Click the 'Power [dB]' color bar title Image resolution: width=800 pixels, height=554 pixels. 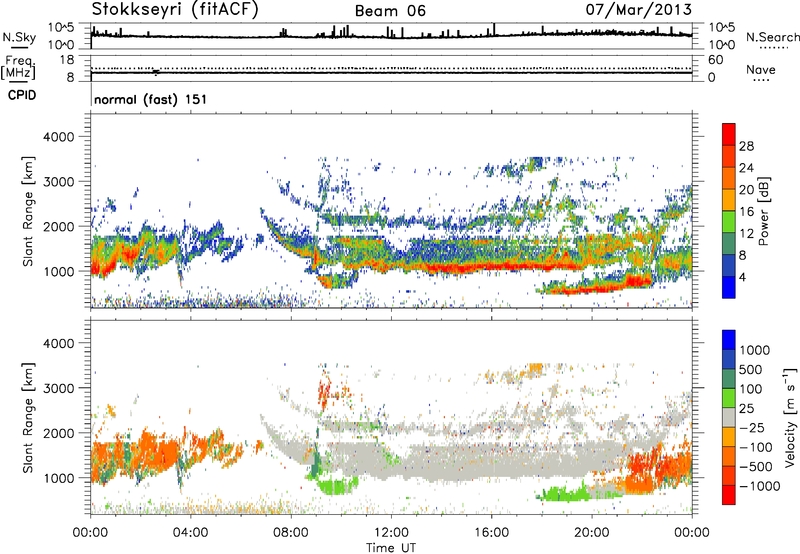pyautogui.click(x=763, y=211)
